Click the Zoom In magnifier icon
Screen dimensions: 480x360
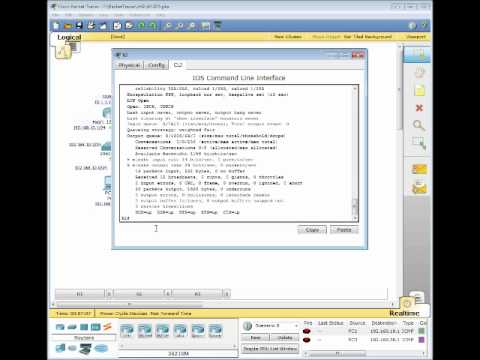coord(168,25)
